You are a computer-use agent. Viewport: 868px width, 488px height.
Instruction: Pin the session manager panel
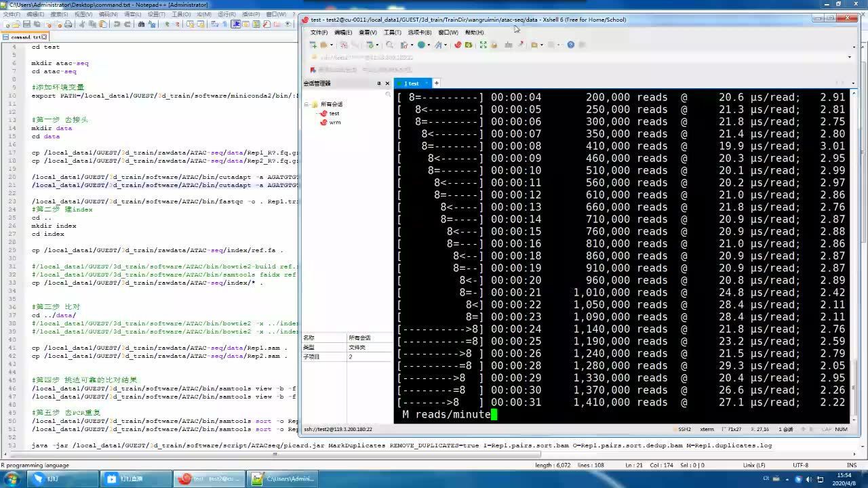(x=378, y=83)
